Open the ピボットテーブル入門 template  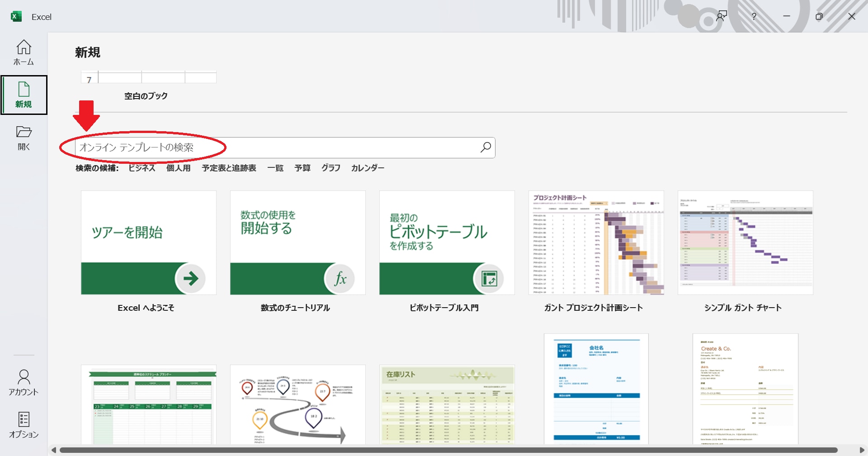pos(447,242)
